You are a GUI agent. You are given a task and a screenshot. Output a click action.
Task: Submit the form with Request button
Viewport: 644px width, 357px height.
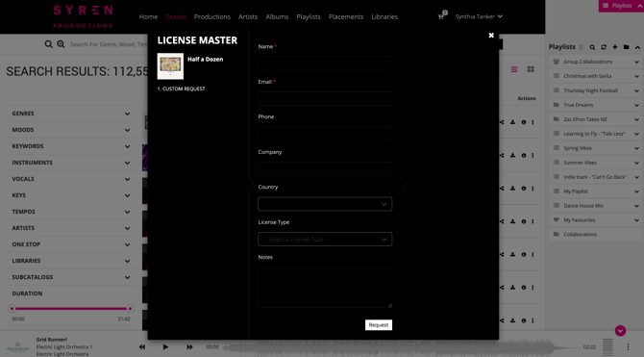pos(379,325)
